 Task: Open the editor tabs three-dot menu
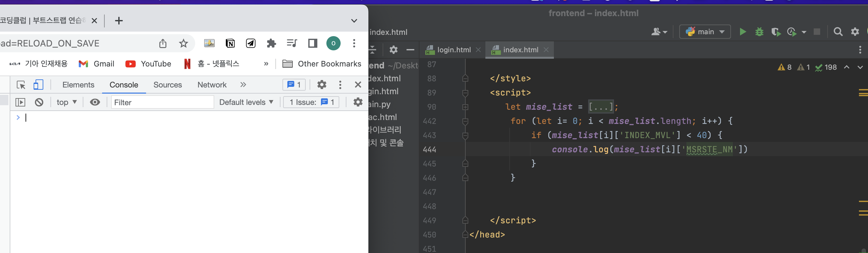coord(860,50)
